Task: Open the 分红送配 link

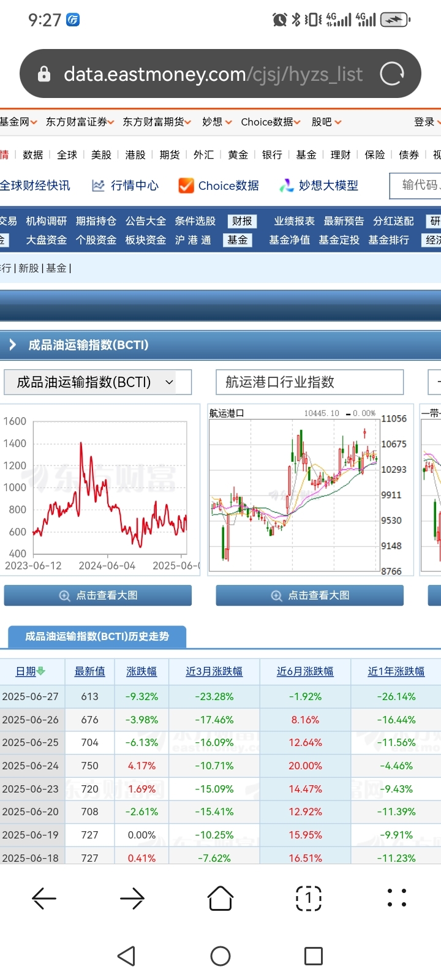Action: click(394, 221)
